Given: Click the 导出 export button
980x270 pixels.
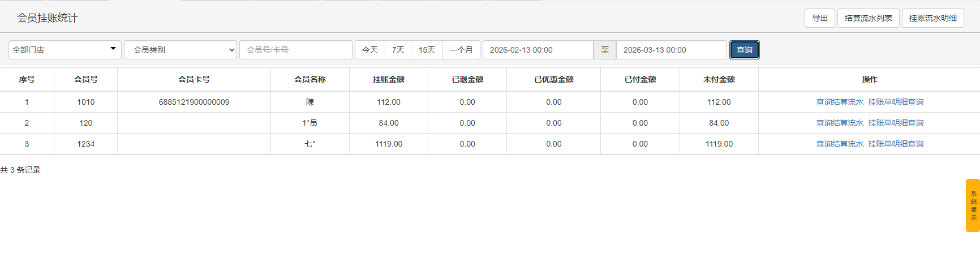Looking at the screenshot, I should [x=819, y=18].
